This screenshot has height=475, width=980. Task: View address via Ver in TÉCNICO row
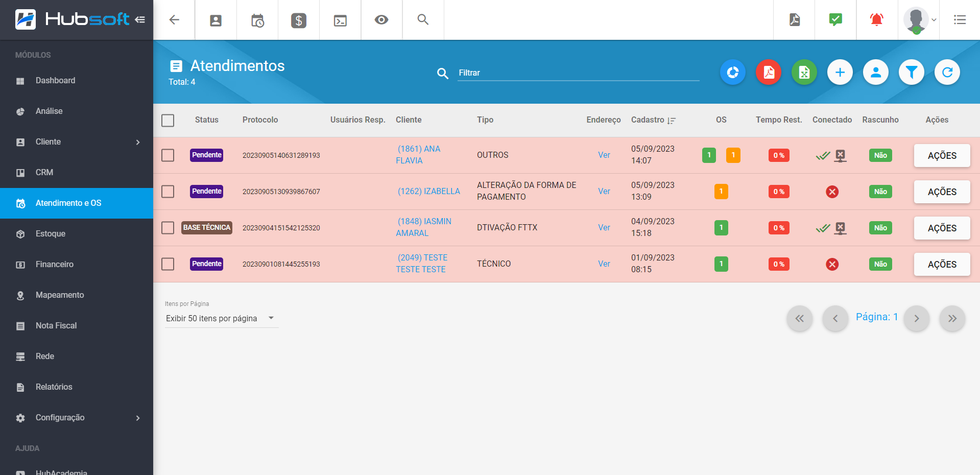(x=604, y=264)
